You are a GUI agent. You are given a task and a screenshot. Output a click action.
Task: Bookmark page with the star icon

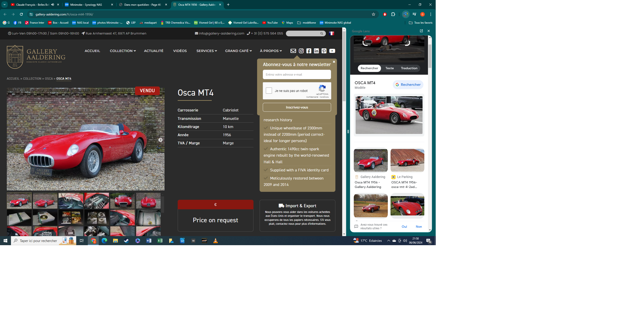tap(374, 14)
